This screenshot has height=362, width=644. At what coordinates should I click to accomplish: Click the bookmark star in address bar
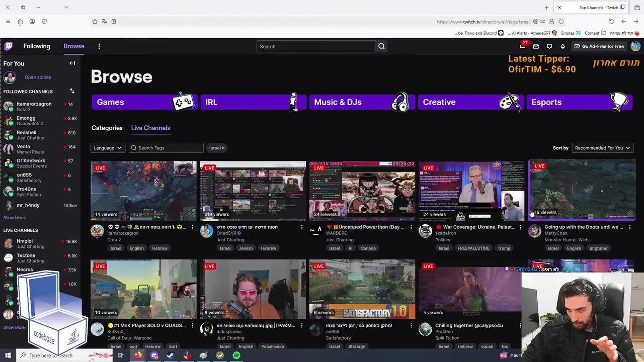point(95,22)
